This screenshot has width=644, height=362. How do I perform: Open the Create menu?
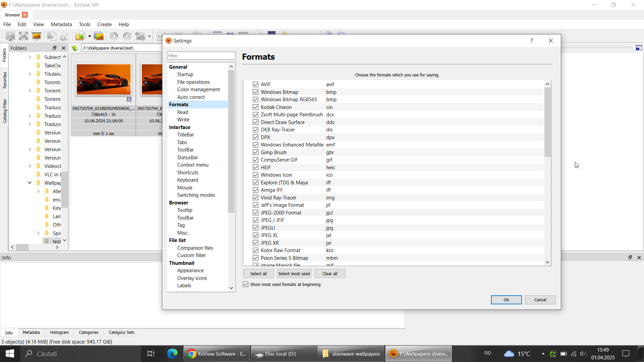[104, 24]
